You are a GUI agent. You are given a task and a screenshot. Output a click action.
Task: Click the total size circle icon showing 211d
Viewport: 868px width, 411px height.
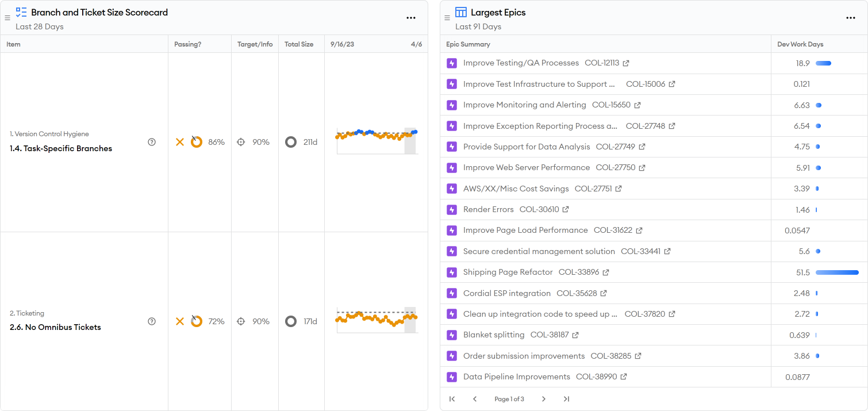291,141
